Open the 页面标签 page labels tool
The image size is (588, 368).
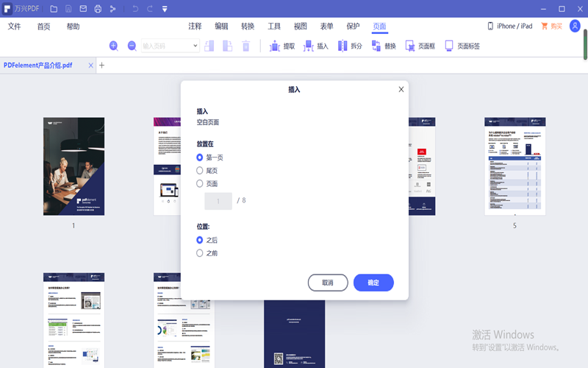click(x=462, y=46)
